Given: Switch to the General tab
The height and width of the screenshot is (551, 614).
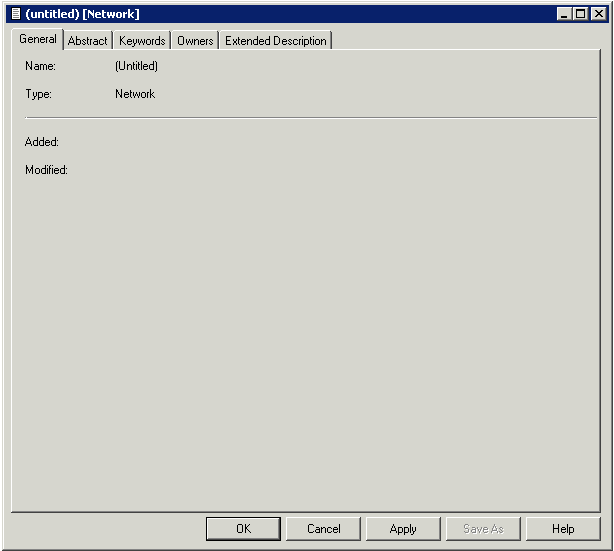Looking at the screenshot, I should coord(38,40).
